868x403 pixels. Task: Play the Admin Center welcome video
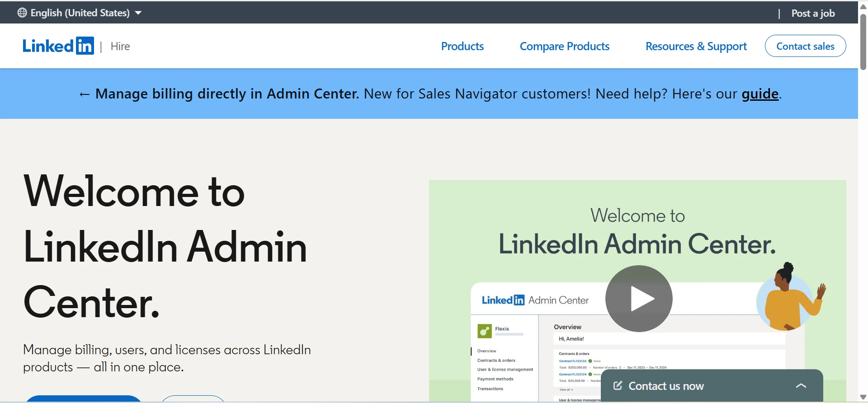point(639,299)
